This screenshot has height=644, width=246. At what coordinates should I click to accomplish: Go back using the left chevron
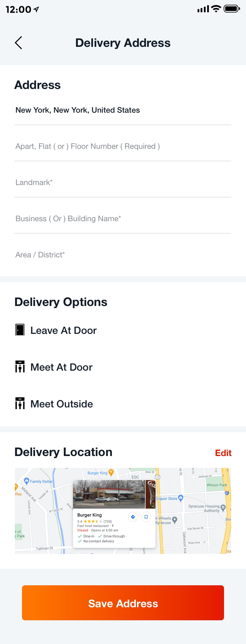click(x=18, y=43)
